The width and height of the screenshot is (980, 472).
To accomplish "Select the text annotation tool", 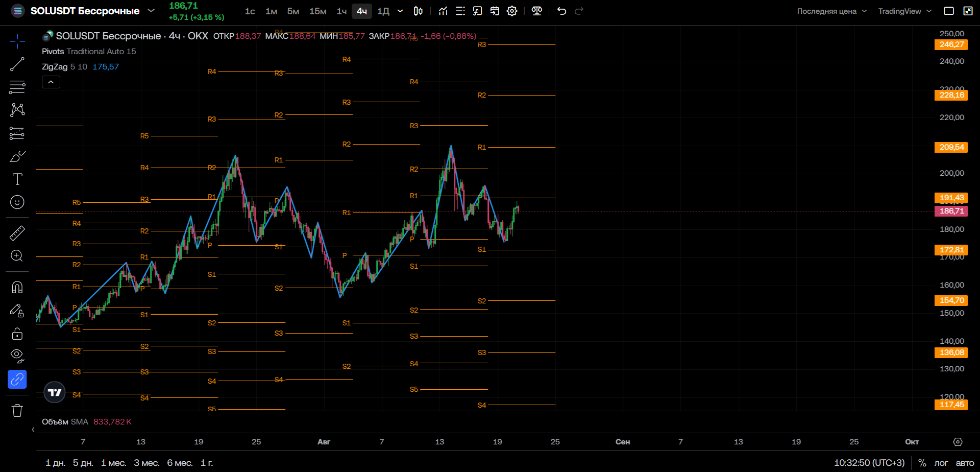I will click(17, 179).
